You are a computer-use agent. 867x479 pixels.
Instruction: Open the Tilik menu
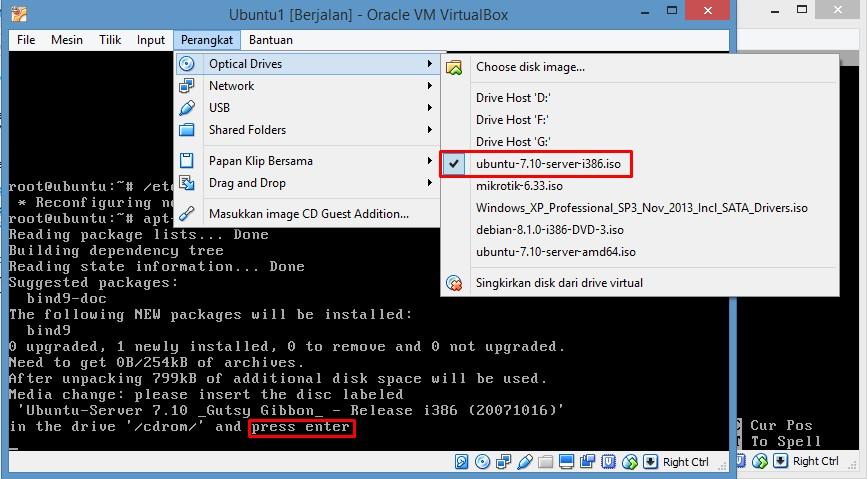pos(110,40)
